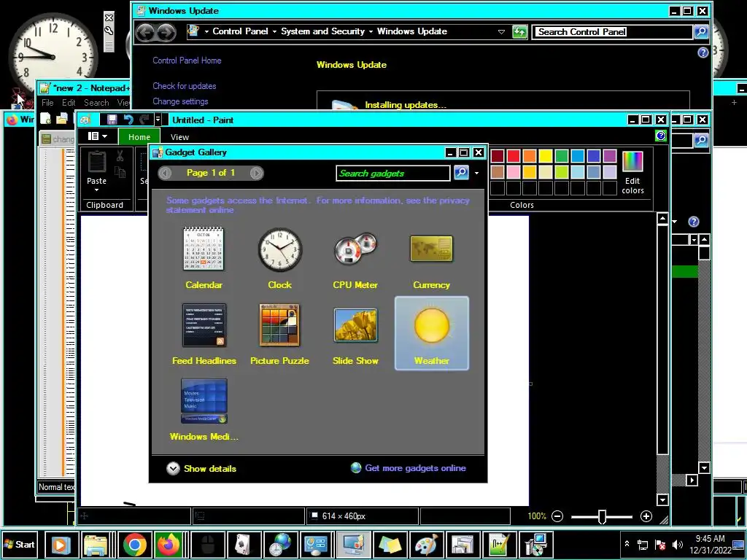The height and width of the screenshot is (560, 747).
Task: Switch to Paint View tab
Action: click(179, 137)
